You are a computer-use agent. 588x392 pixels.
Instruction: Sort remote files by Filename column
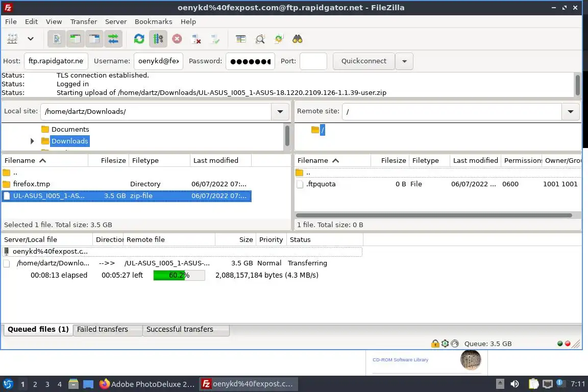click(x=333, y=161)
